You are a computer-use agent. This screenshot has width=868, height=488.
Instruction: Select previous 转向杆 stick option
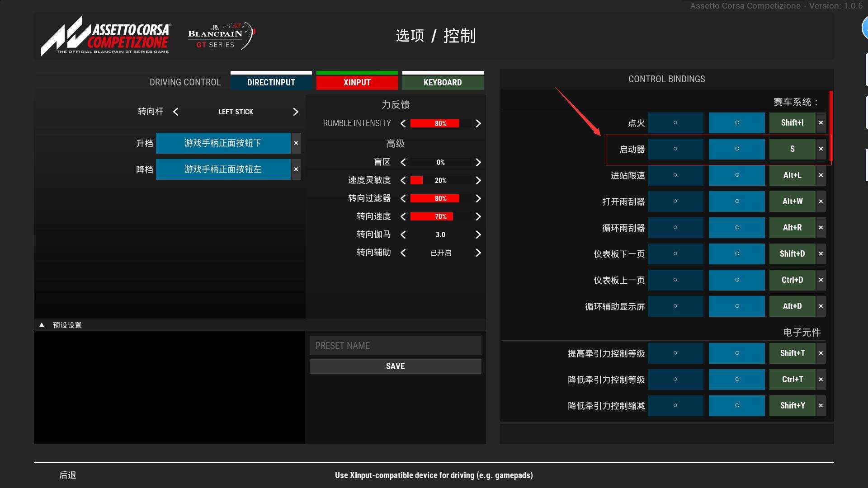tap(176, 112)
